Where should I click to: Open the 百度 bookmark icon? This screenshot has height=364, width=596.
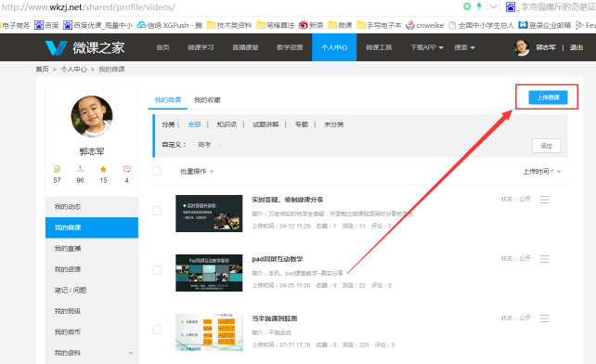click(x=39, y=25)
